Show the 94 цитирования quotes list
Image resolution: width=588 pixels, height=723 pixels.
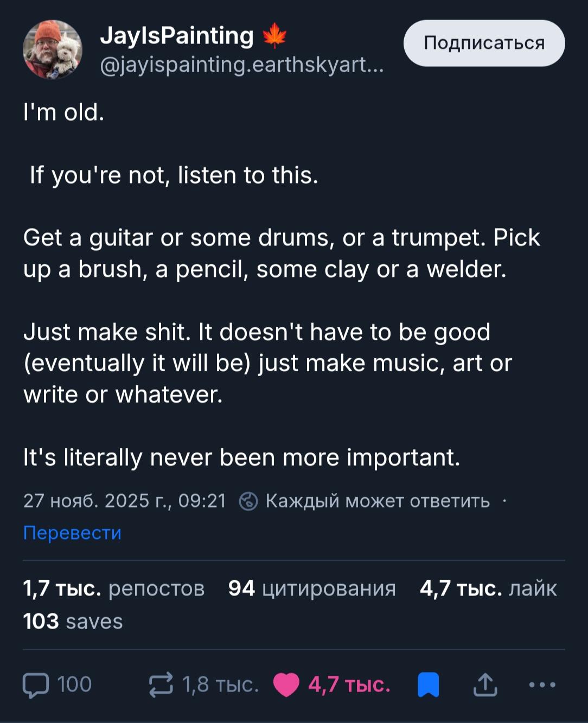312,588
